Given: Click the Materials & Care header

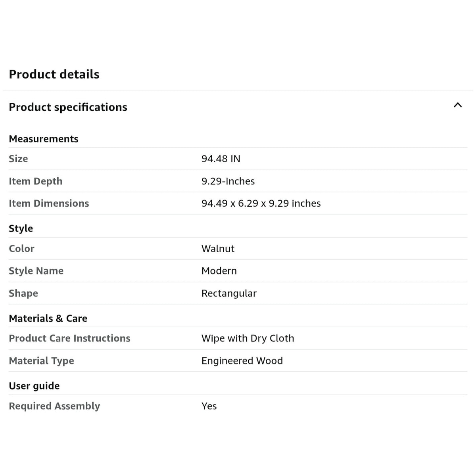Looking at the screenshot, I should [48, 319].
